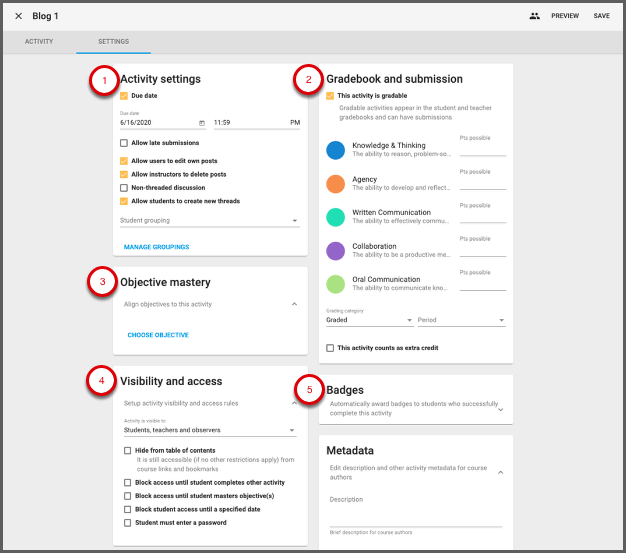The width and height of the screenshot is (626, 553).
Task: Click the orange Agency circle icon
Action: [336, 184]
